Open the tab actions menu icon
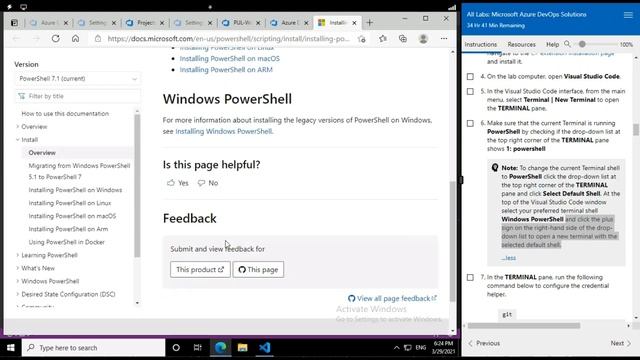640x360 pixels. 14,23
